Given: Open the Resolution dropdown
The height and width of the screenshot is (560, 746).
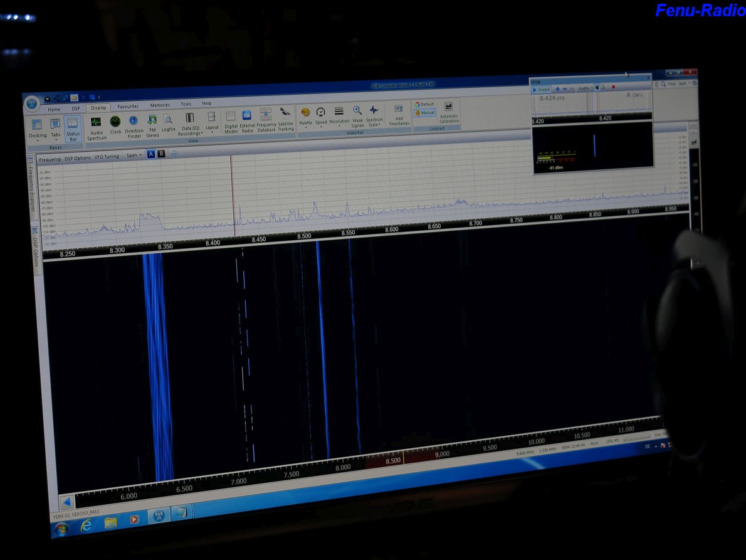Looking at the screenshot, I should click(x=339, y=117).
